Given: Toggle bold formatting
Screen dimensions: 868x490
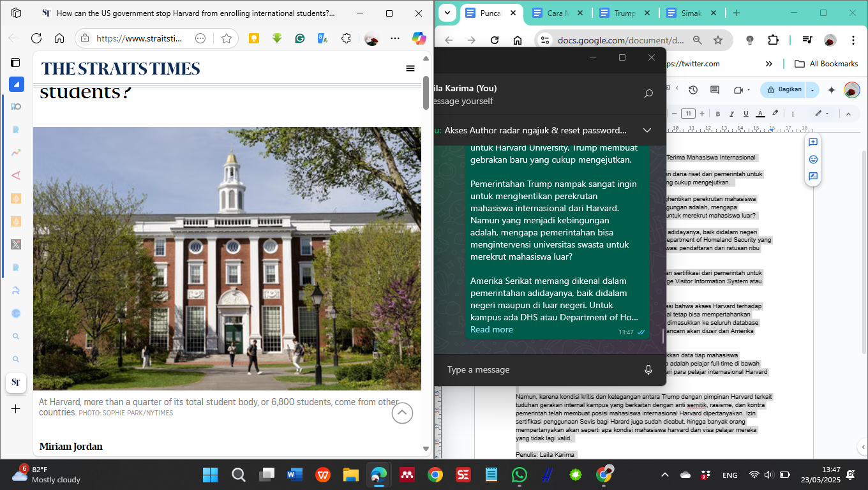Looking at the screenshot, I should [718, 114].
